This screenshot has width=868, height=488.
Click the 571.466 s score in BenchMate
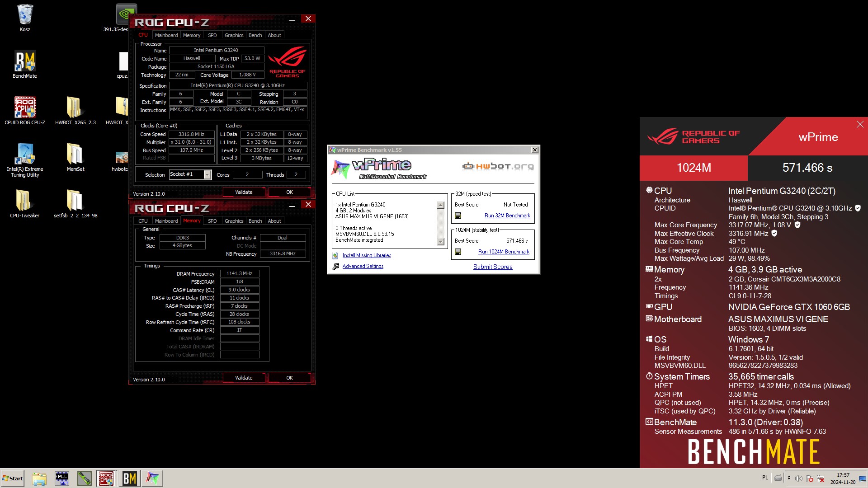(807, 168)
